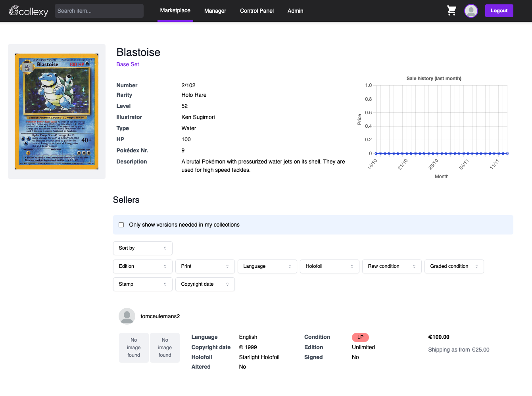
Task: Follow the Base Set link
Action: (x=128, y=64)
